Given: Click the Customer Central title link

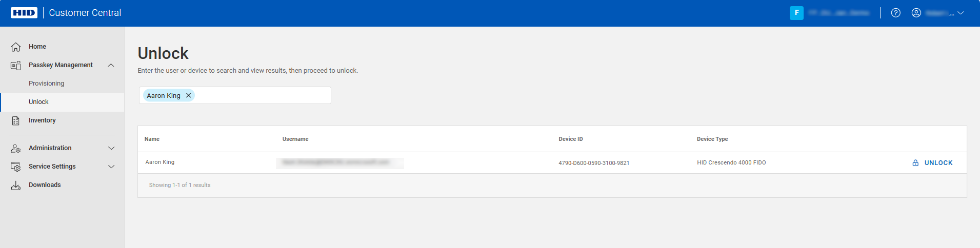Looking at the screenshot, I should 85,13.
